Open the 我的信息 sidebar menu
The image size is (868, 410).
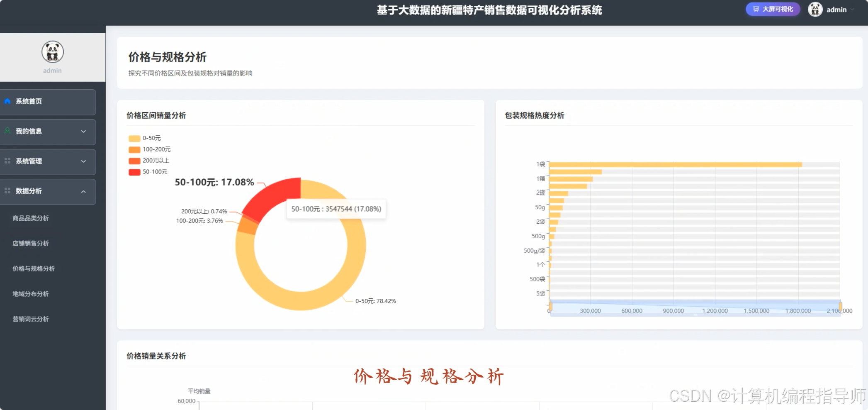pos(48,132)
